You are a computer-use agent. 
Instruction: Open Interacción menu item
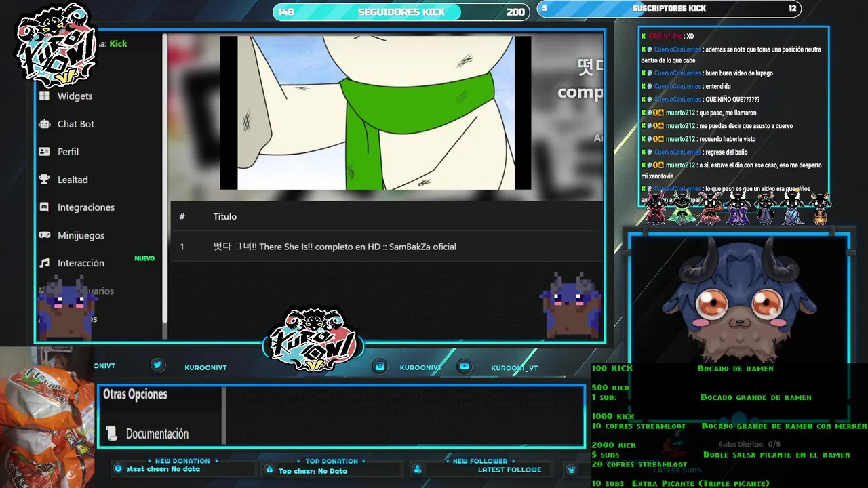coord(81,263)
